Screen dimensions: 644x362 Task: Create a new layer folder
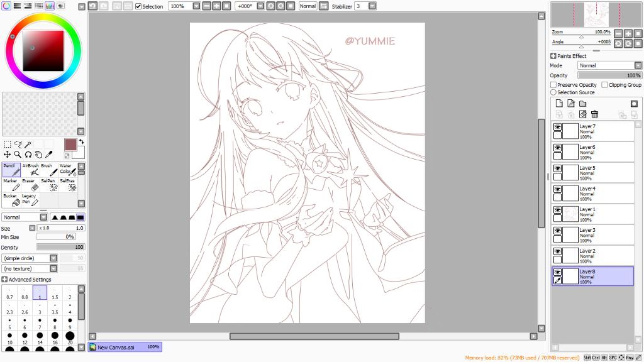583,104
